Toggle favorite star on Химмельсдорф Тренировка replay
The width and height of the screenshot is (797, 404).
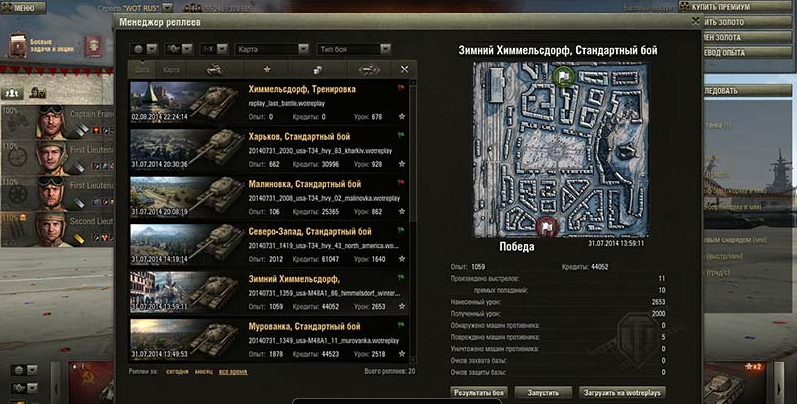(x=402, y=116)
